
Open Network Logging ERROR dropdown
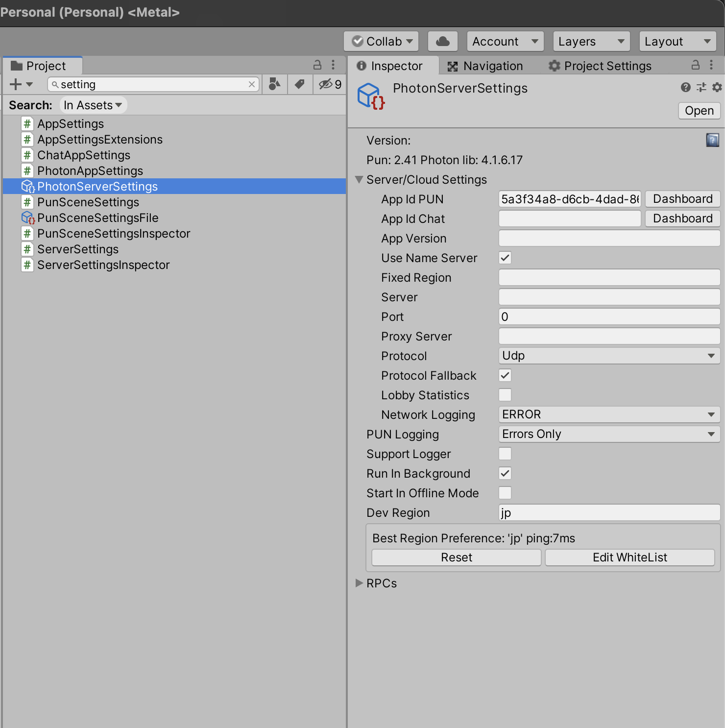(x=609, y=414)
